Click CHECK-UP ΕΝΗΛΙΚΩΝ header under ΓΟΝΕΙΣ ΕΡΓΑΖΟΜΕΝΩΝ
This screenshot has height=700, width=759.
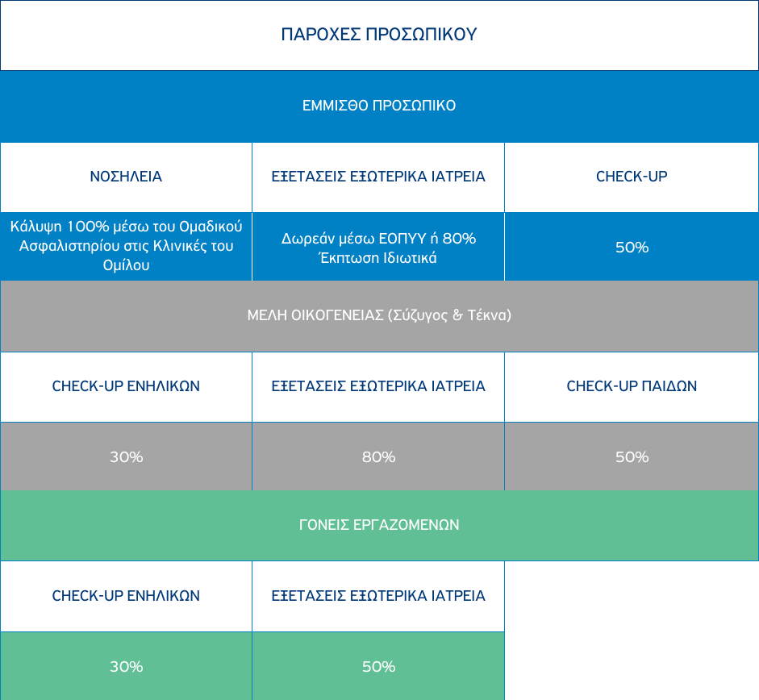point(126,596)
